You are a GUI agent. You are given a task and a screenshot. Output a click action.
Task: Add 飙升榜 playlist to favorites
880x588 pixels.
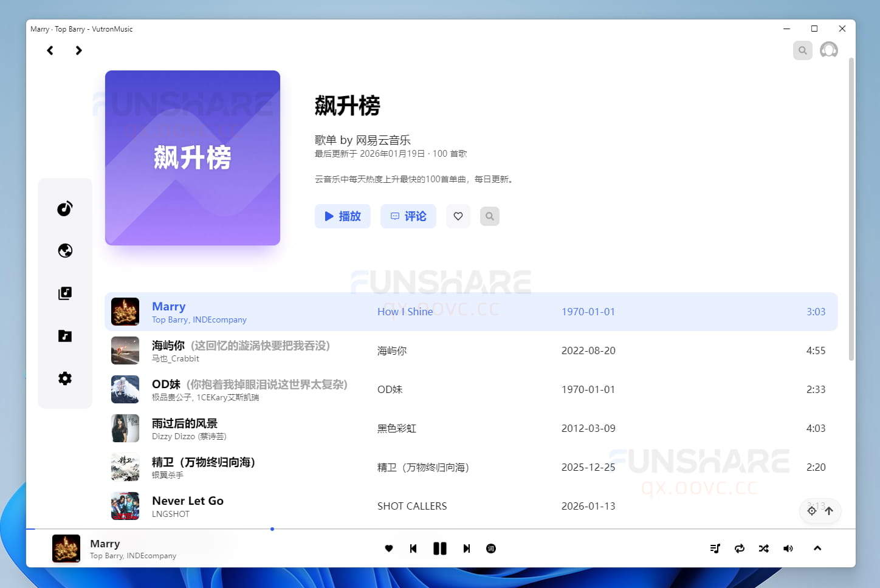[458, 216]
